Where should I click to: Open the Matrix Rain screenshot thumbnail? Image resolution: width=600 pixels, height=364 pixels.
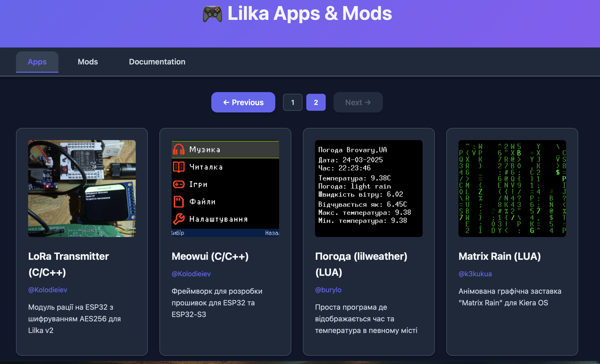click(x=512, y=188)
